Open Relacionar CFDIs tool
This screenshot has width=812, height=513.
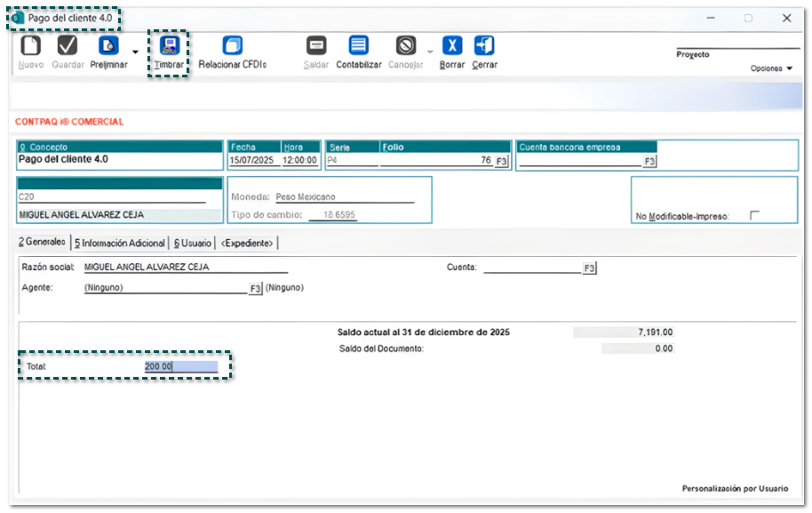coord(232,46)
